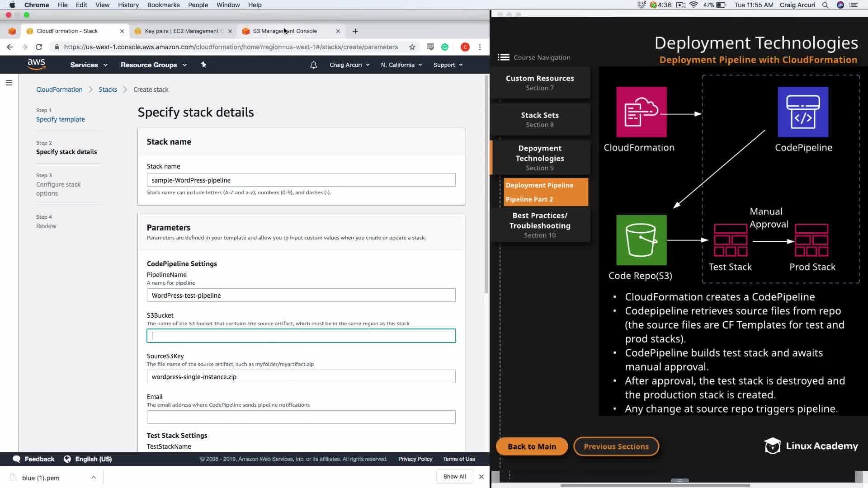The width and height of the screenshot is (868, 488).
Task: Select the Pipeline Part 2 lesson
Action: (x=529, y=199)
